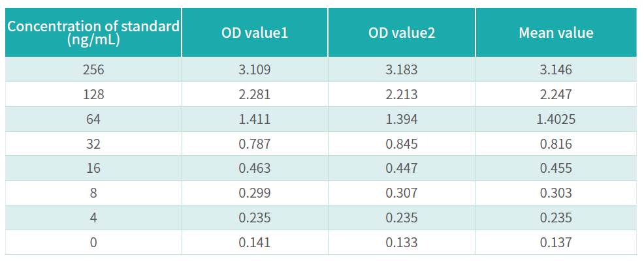The width and height of the screenshot is (644, 270).
Task: Select the 0.137 mean value cell
Action: pos(556,243)
